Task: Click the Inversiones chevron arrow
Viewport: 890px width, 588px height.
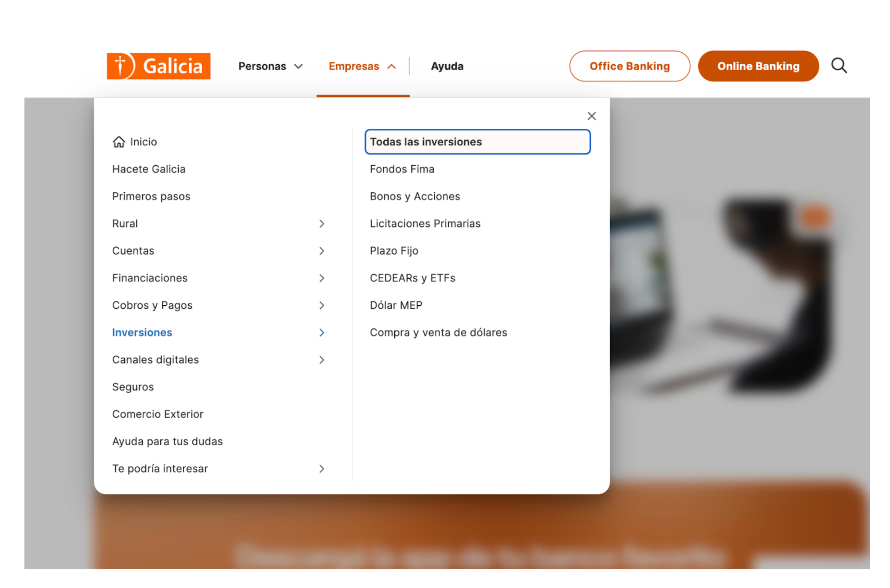Action: [321, 333]
